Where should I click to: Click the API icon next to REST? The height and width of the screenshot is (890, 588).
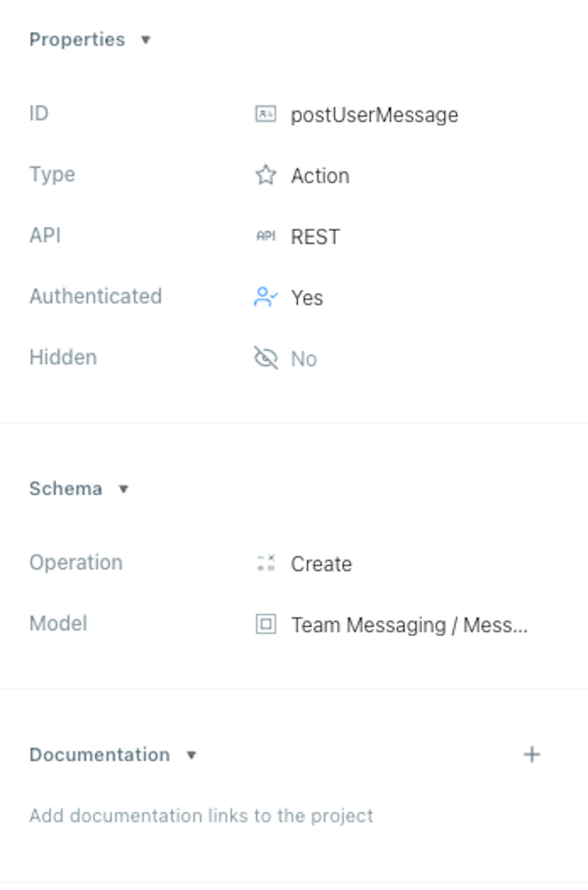pyautogui.click(x=265, y=236)
